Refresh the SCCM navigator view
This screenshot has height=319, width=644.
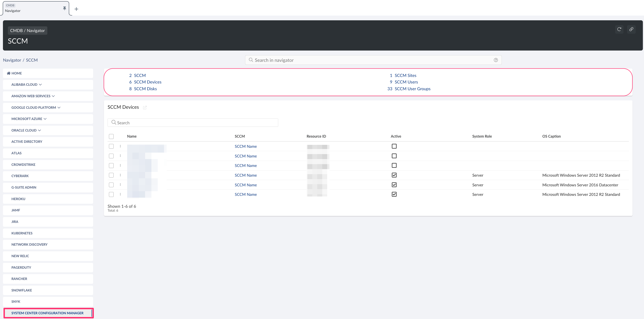point(619,29)
